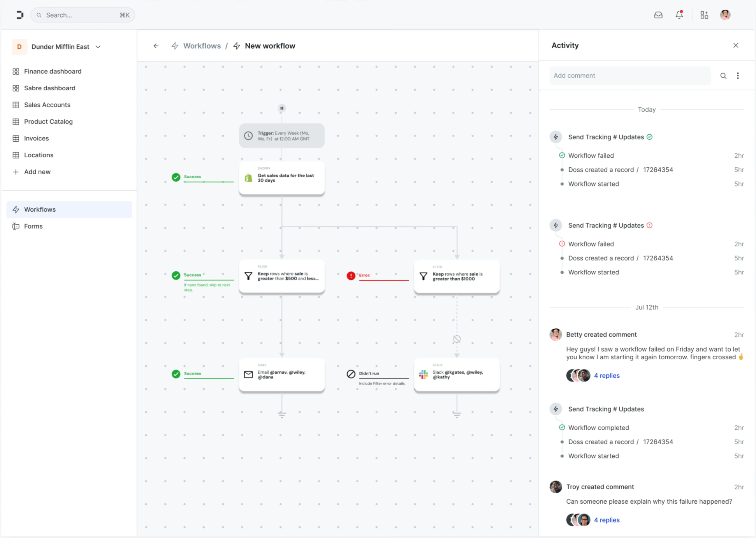Expand the Dunder Mifflin East workspace dropdown
The width and height of the screenshot is (756, 538).
(x=98, y=47)
